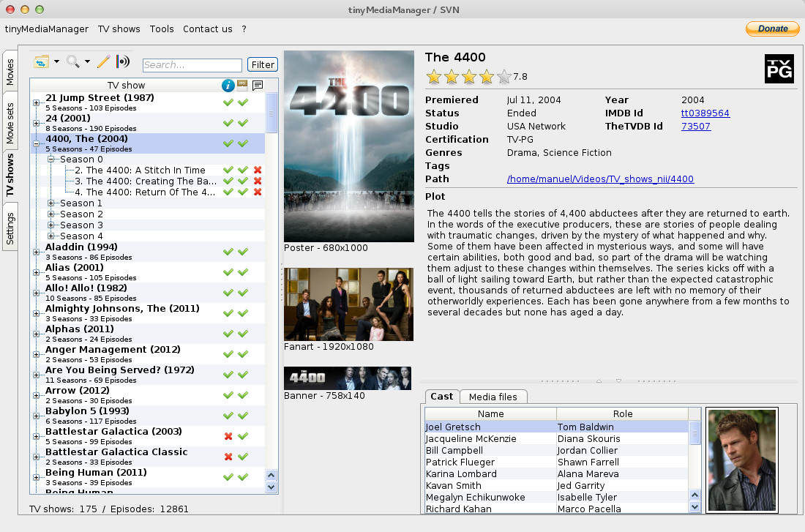Click the 4400 banner image
805x532 pixels.
[x=348, y=378]
